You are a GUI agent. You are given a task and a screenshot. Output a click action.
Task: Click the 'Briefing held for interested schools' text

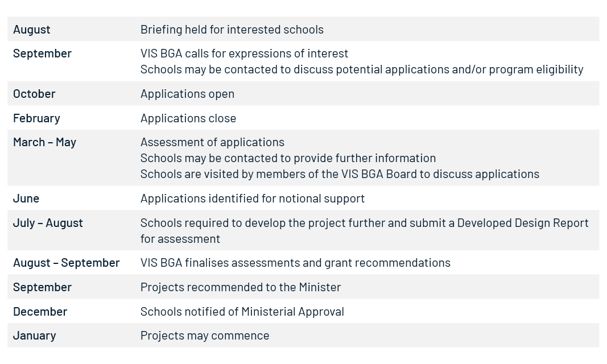point(232,30)
